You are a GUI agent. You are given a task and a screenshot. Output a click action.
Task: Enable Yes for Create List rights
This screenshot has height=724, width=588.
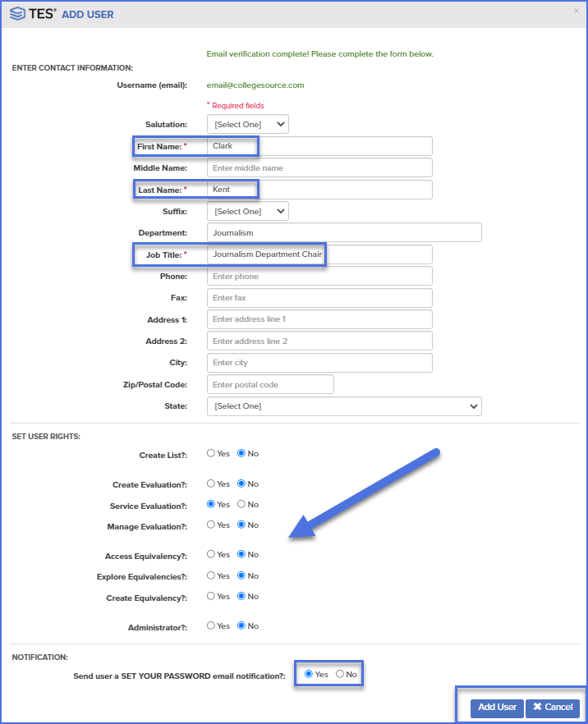(x=211, y=454)
